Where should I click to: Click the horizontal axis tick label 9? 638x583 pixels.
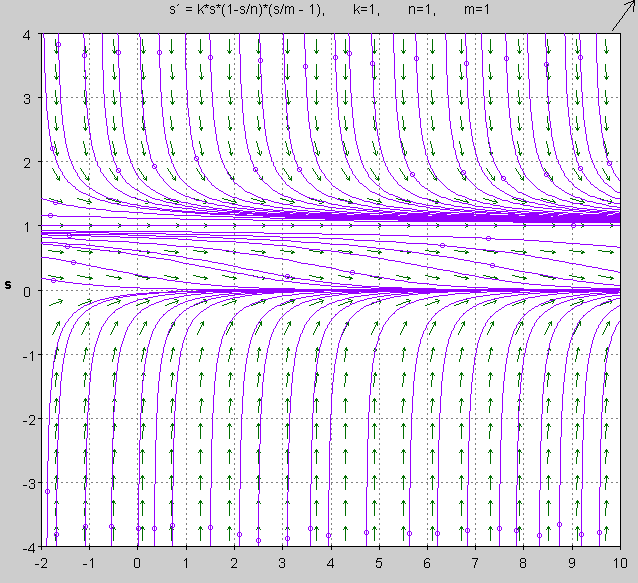click(x=572, y=563)
